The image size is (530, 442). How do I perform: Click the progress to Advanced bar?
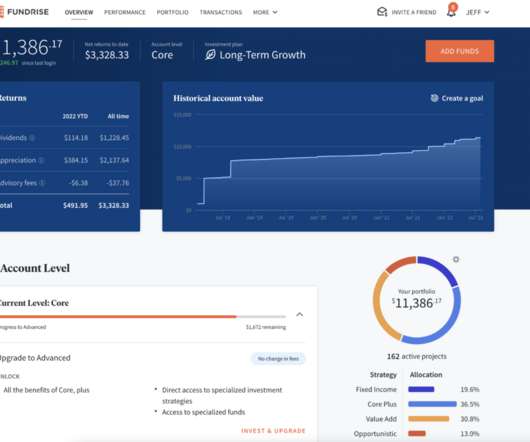[143, 317]
